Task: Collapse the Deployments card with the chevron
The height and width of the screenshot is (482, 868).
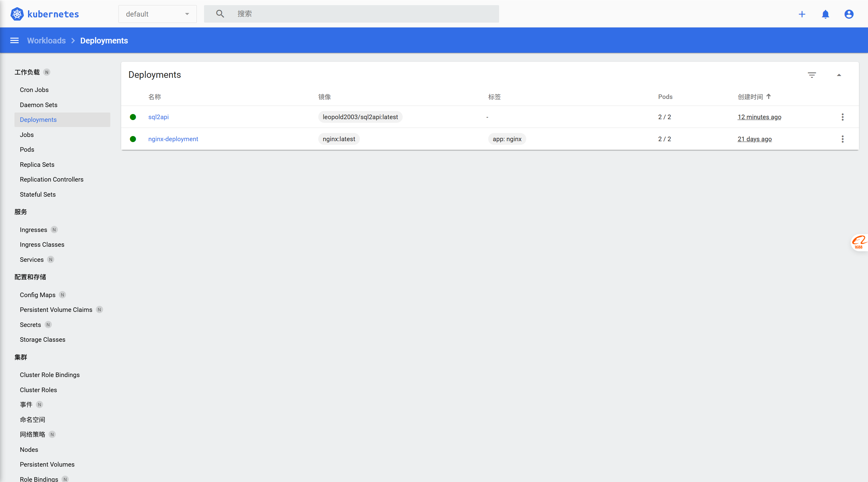Action: click(x=839, y=75)
